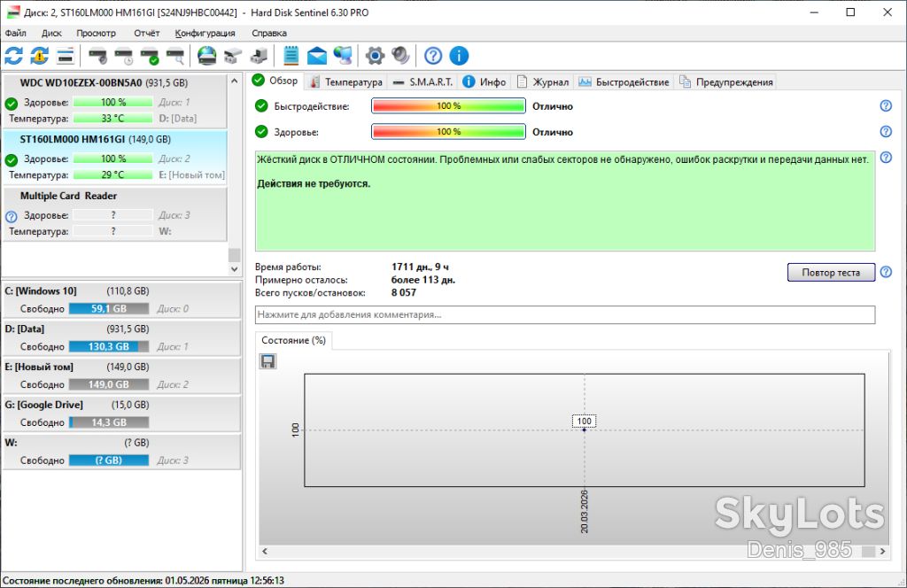Click the globe over disk toolbar icon
907x588 pixels.
point(206,56)
